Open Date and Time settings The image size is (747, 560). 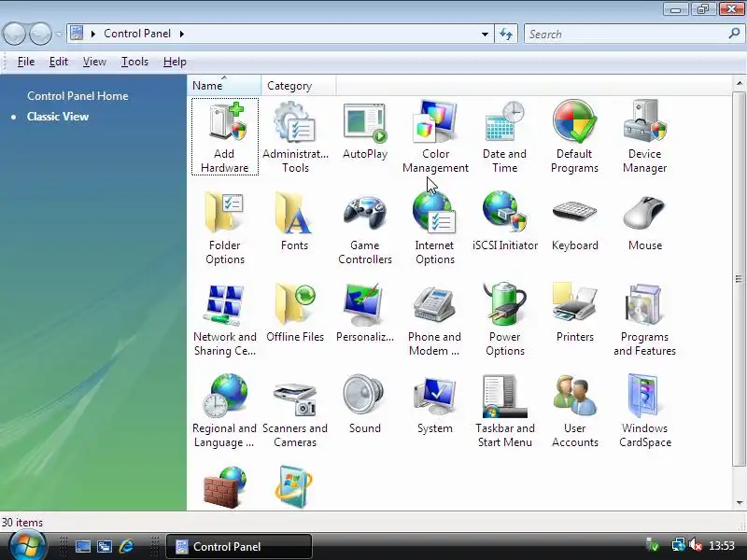click(504, 136)
